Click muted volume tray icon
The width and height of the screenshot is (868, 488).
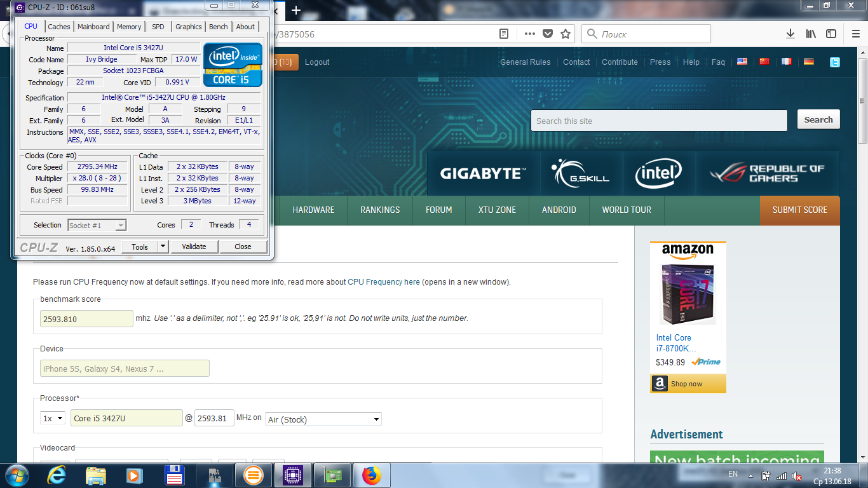pyautogui.click(x=797, y=475)
